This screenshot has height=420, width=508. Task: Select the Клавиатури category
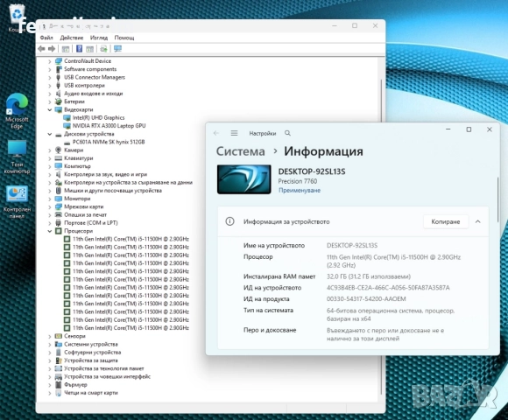tap(79, 158)
